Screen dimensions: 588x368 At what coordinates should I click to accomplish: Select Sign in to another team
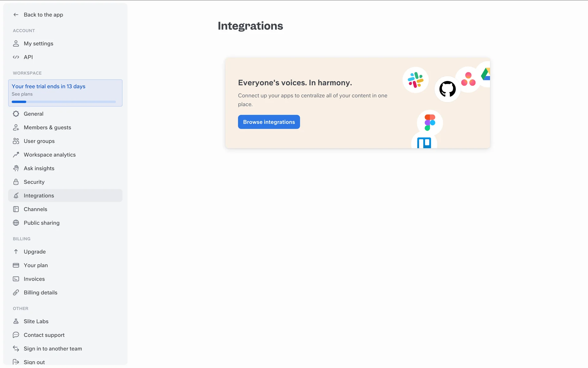tap(53, 349)
